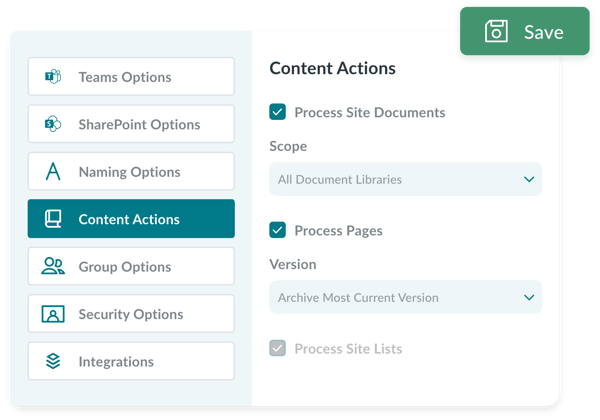Screen dimensions: 600x420
Task: Open Security Options settings
Action: click(x=131, y=314)
